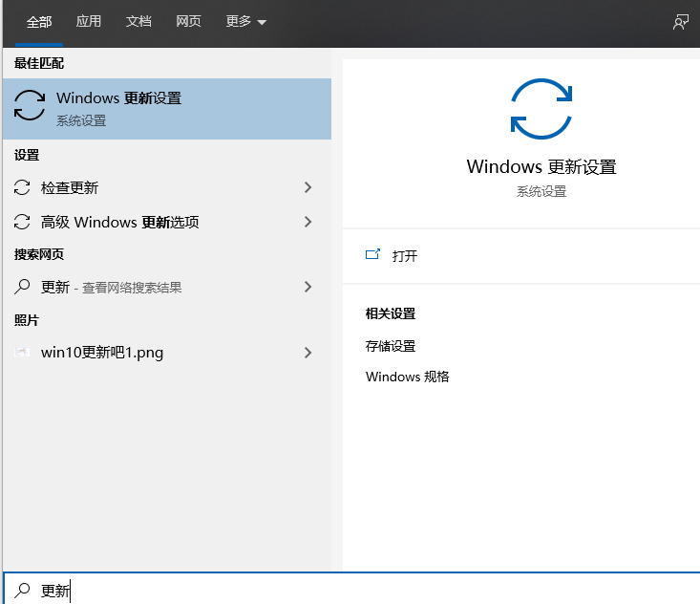Screen dimensions: 700x604
Task: Expand web search results arrow for 更新
Action: point(308,287)
